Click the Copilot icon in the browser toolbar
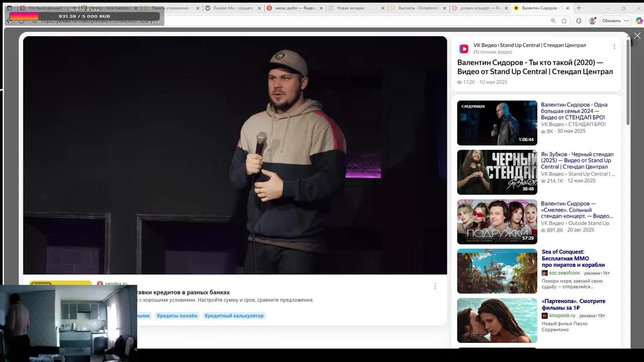This screenshot has width=644, height=362. [x=639, y=21]
